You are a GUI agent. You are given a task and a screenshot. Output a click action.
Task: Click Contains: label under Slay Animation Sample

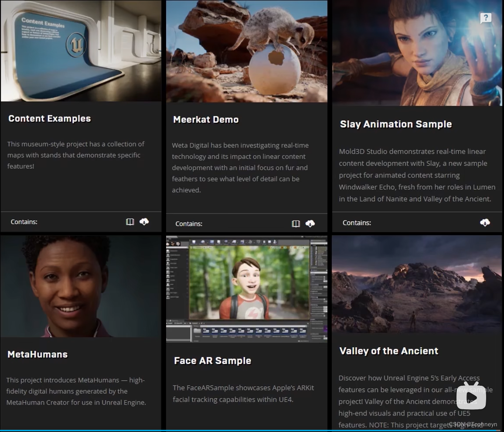[x=357, y=223]
